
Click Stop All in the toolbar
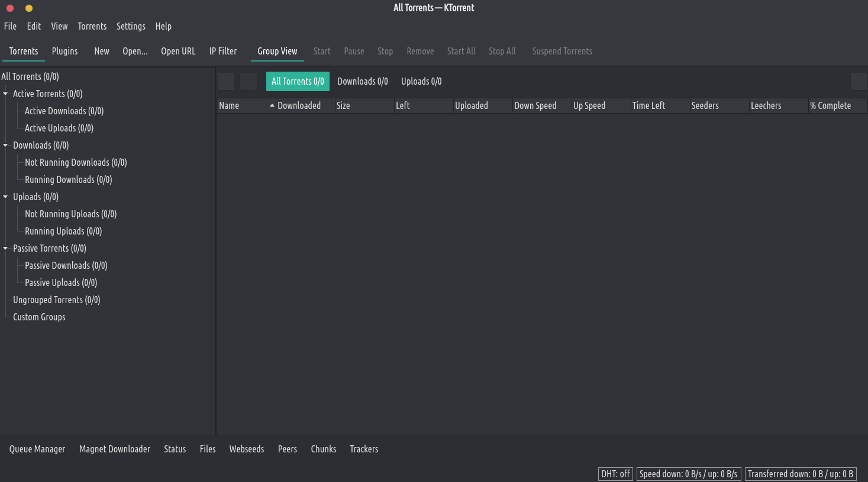502,51
